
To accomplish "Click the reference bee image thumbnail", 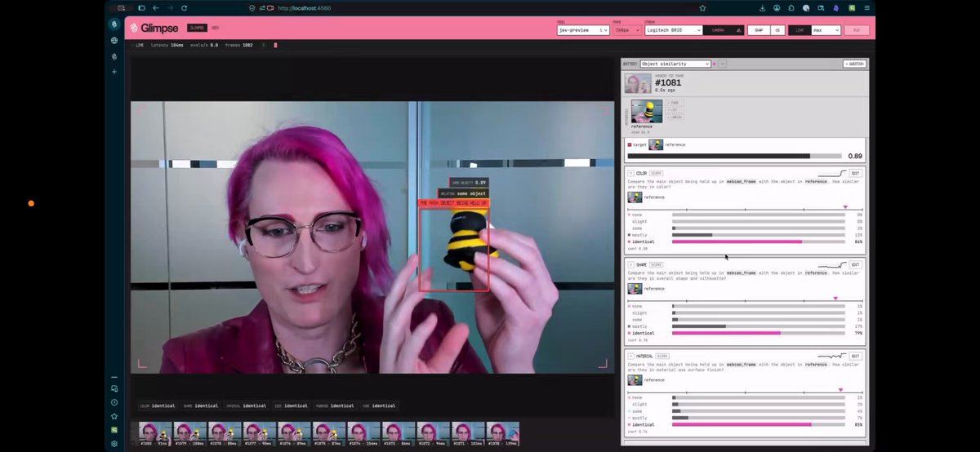I will point(646,110).
